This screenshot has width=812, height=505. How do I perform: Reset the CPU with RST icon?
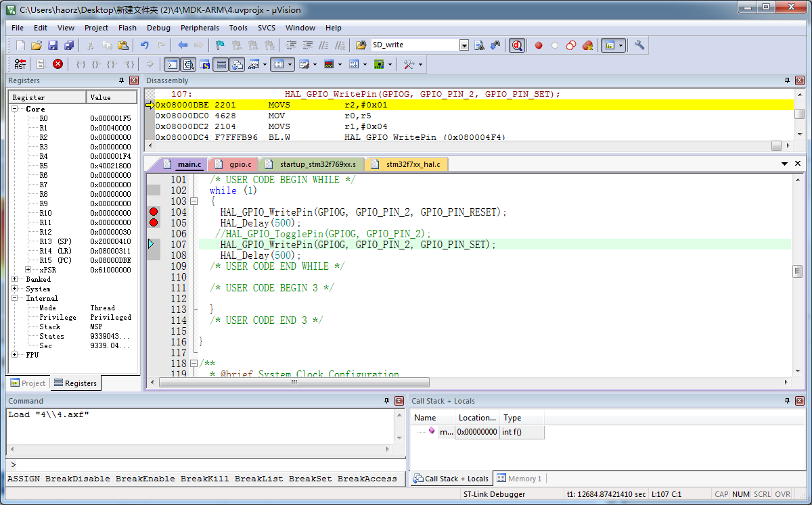point(20,64)
